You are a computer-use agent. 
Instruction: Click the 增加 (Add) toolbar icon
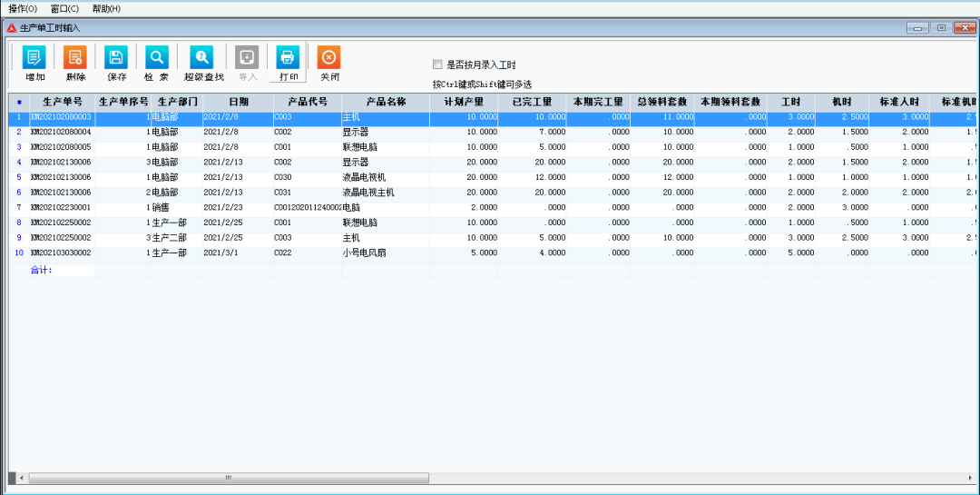[x=34, y=58]
